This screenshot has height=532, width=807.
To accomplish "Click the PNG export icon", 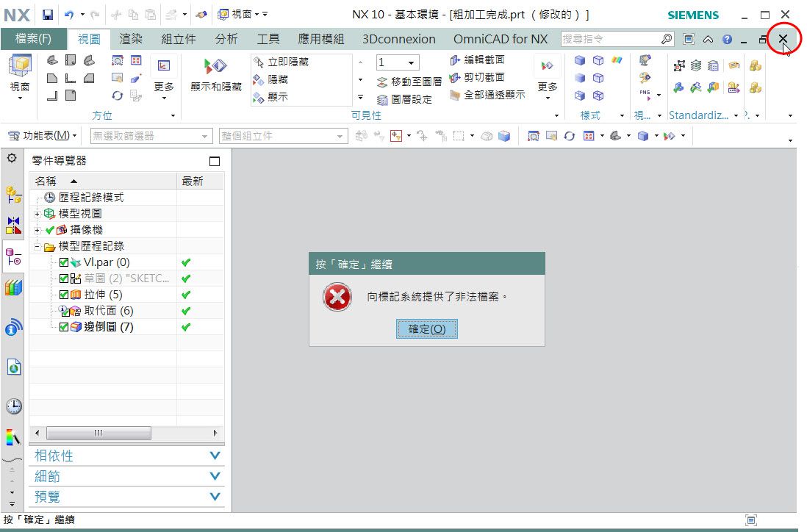I will 645,95.
